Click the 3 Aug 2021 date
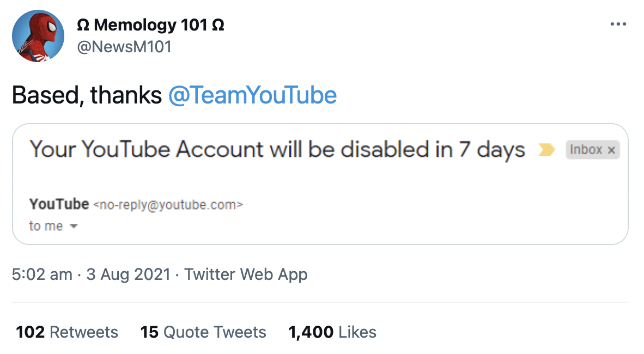 click(128, 274)
